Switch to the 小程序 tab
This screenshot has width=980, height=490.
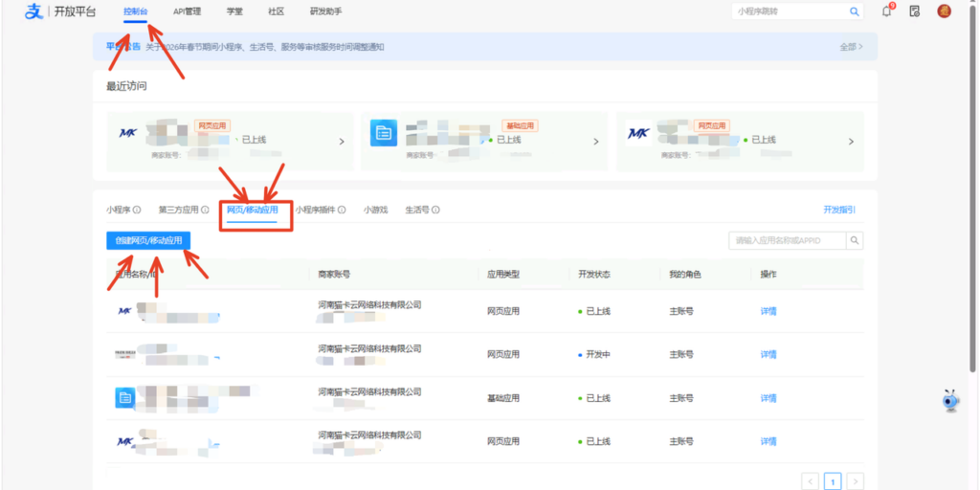click(118, 210)
